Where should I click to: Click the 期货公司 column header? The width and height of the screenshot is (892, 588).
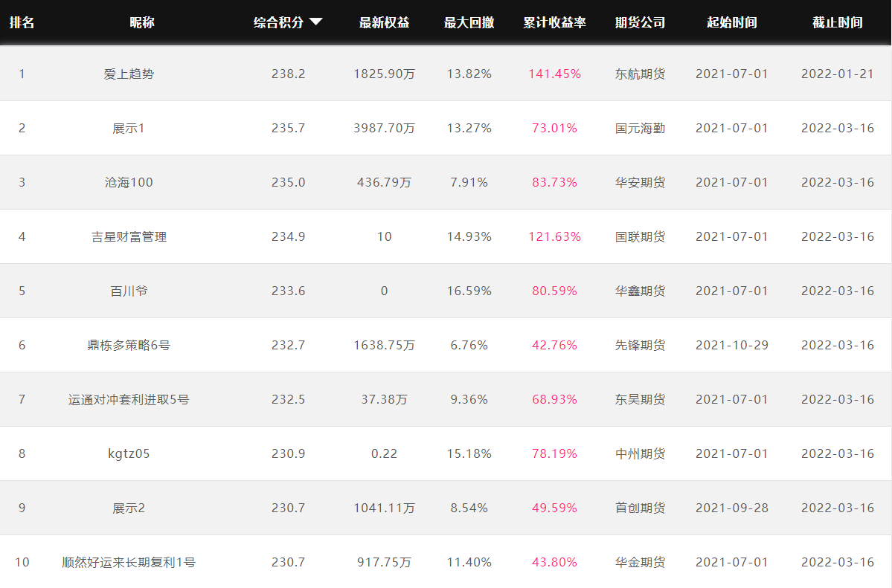click(x=640, y=22)
